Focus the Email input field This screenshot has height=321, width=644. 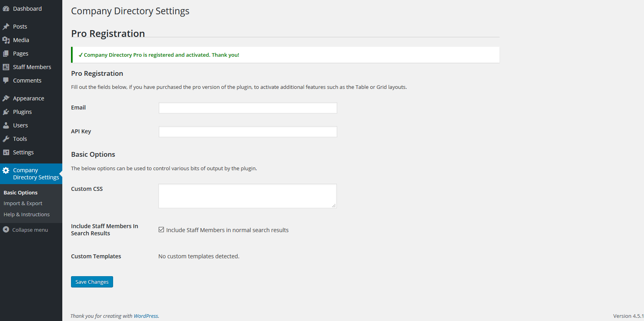point(248,108)
